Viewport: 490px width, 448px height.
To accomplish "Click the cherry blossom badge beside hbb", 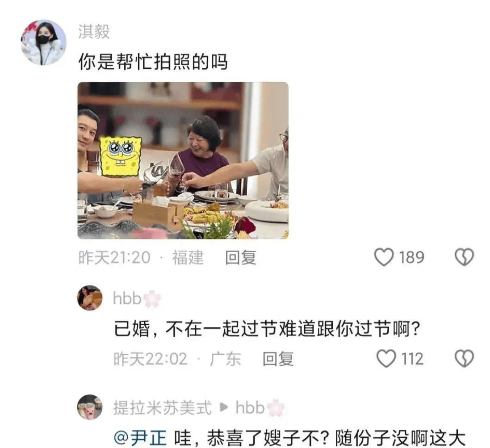I will (152, 299).
